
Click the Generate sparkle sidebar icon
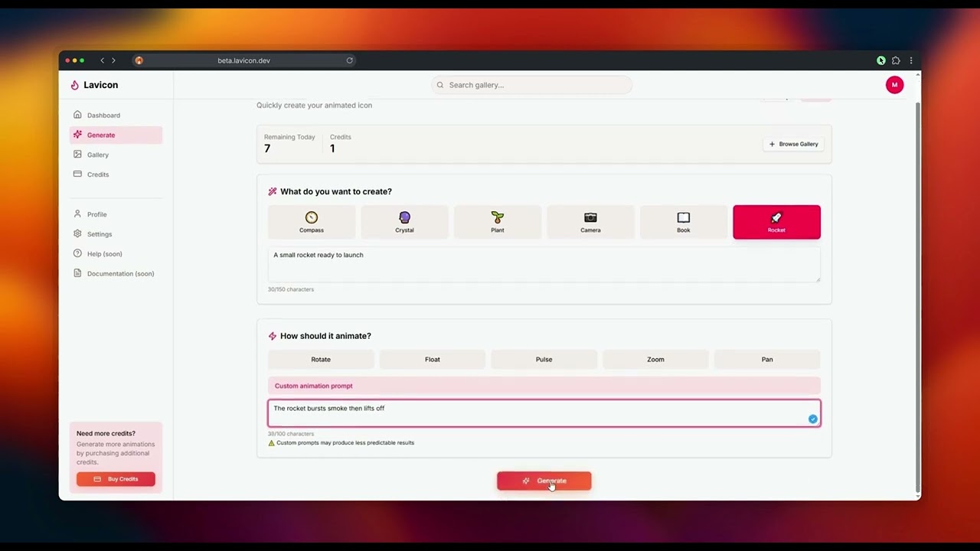coord(77,135)
